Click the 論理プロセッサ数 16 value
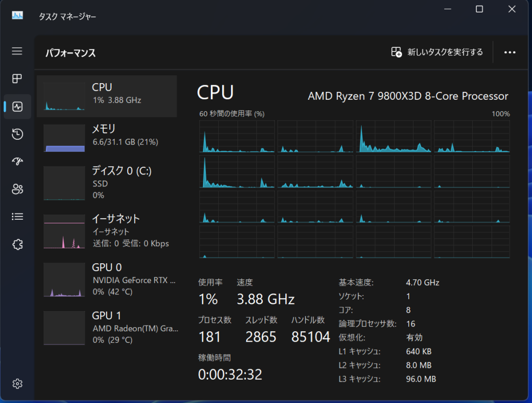532x403 pixels. (x=410, y=324)
